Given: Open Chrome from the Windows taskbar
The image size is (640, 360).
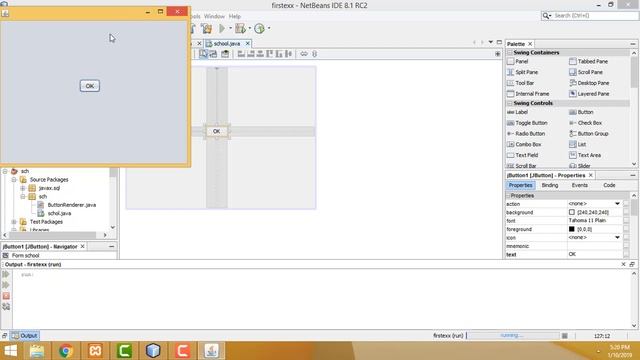Looking at the screenshot, I should [66, 351].
